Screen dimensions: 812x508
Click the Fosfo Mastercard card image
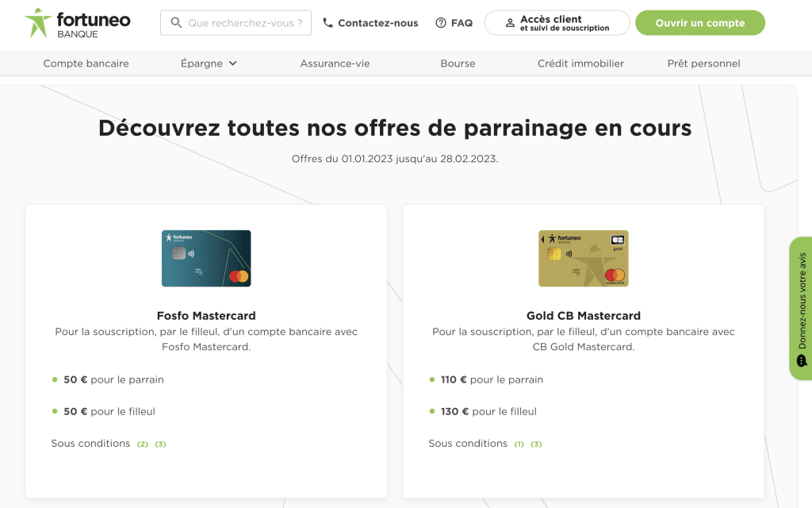tap(206, 258)
